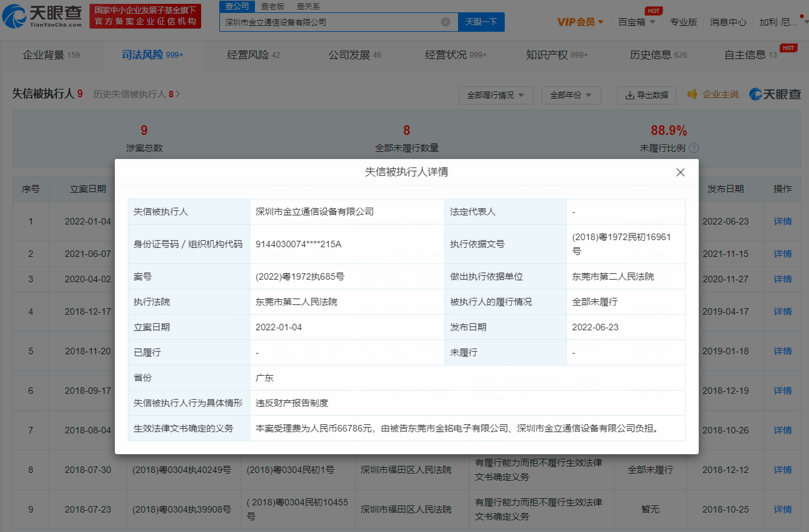This screenshot has height=532, width=809.
Task: Expand the 全部履行情况 filter
Action: coord(496,95)
